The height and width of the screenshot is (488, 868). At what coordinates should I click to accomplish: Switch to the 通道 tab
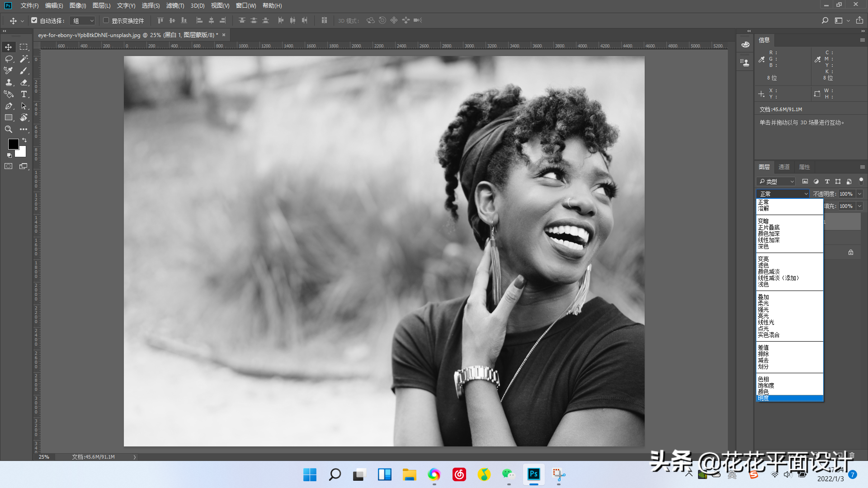tap(784, 167)
